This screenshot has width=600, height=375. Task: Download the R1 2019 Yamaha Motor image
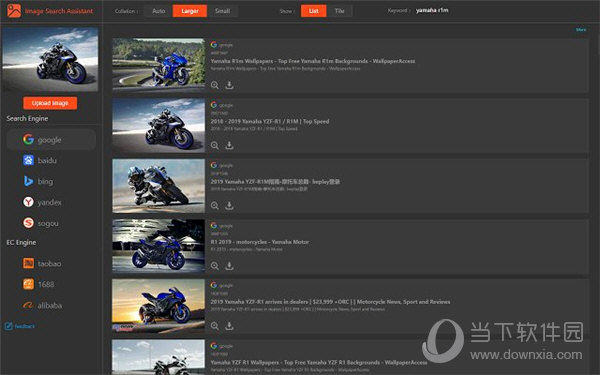[229, 266]
